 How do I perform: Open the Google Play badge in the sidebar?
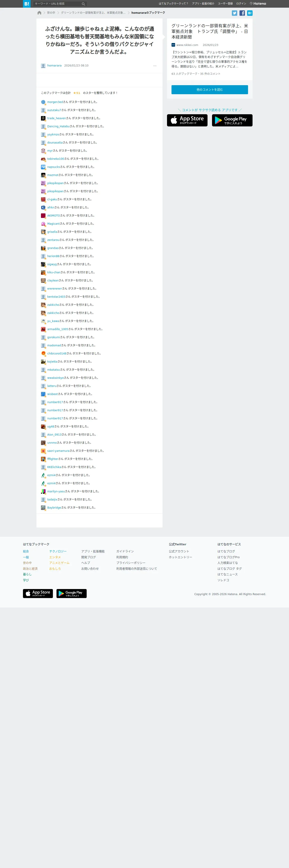232,120
